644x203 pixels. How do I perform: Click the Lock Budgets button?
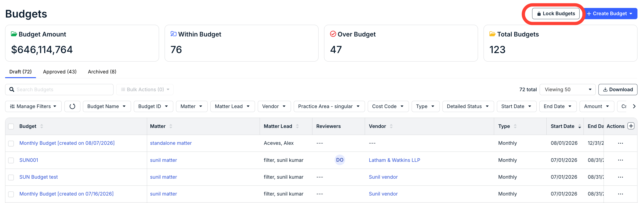pos(556,14)
